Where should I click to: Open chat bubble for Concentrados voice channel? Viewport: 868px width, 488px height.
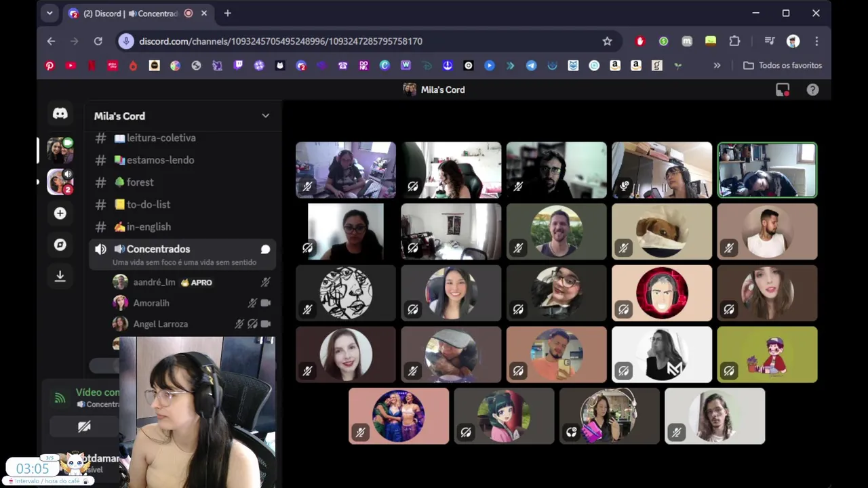pos(265,249)
